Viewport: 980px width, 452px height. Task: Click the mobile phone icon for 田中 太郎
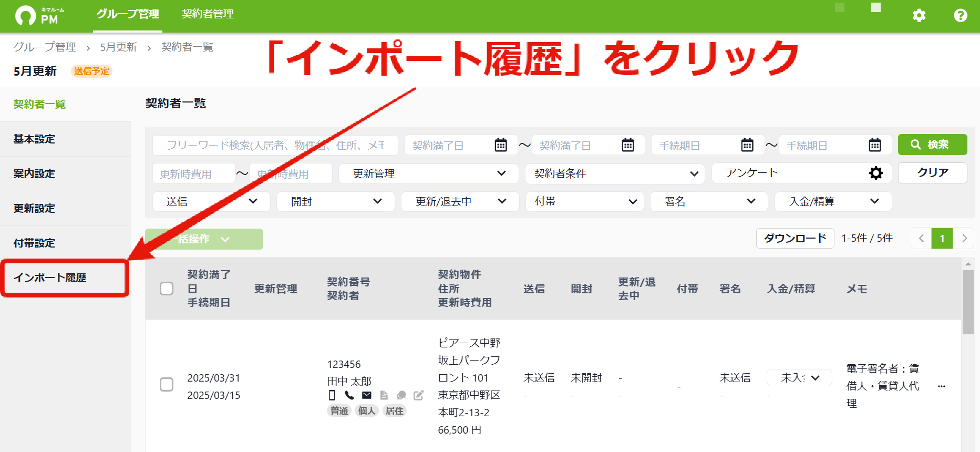point(332,395)
